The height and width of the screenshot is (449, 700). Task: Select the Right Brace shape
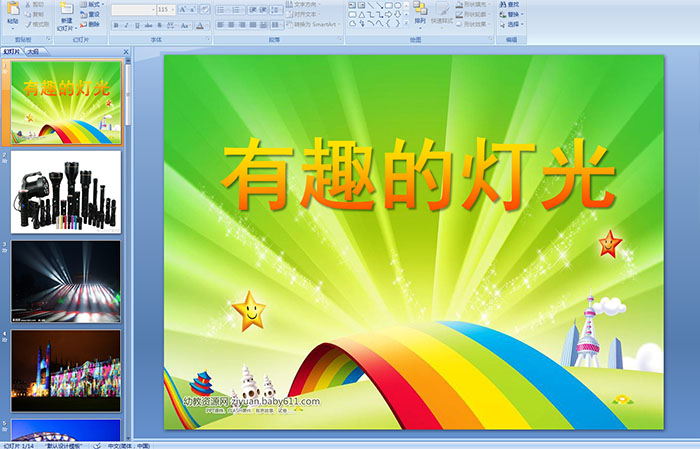pyautogui.click(x=397, y=24)
